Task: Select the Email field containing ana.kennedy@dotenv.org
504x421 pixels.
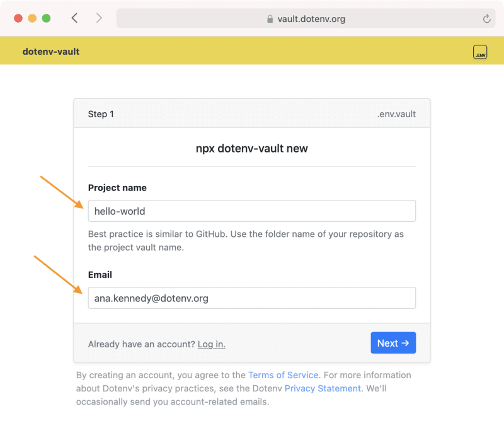Action: coord(252,297)
